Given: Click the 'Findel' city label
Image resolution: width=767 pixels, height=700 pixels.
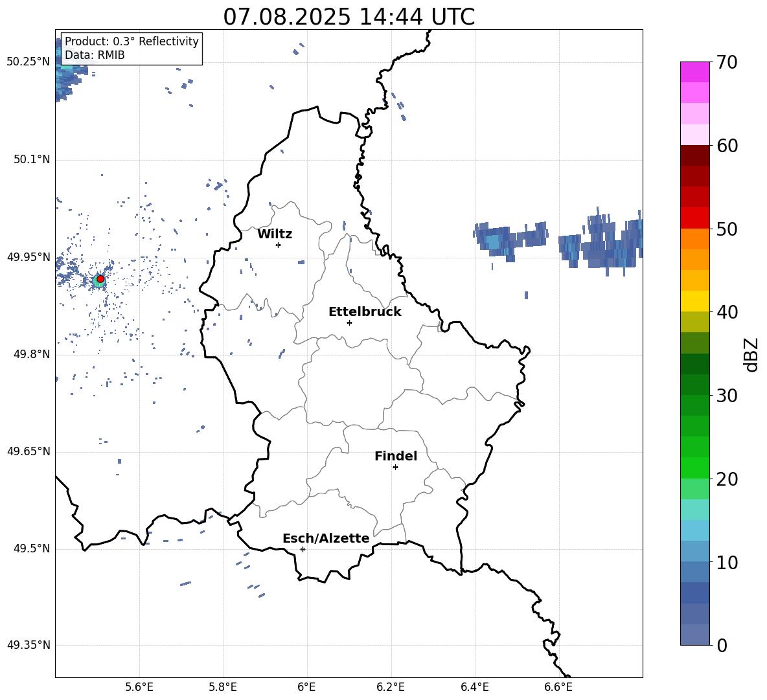Looking at the screenshot, I should (396, 456).
